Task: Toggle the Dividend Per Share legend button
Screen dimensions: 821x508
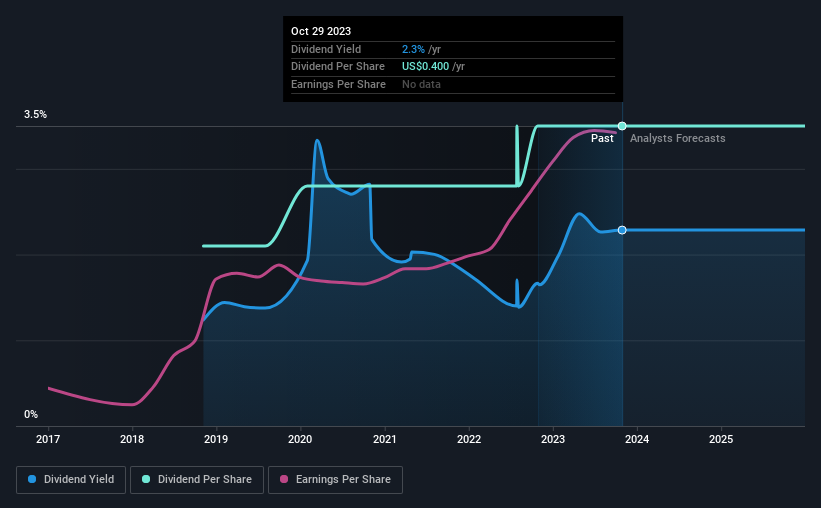Action: (197, 480)
